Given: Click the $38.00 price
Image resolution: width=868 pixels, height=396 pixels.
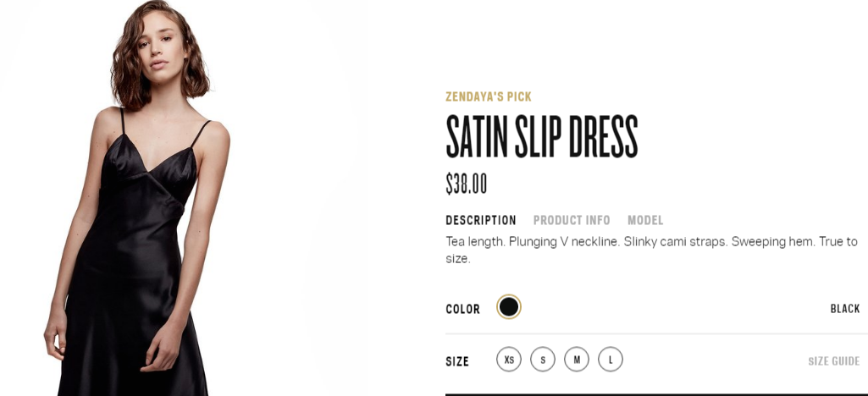Looking at the screenshot, I should 467,184.
